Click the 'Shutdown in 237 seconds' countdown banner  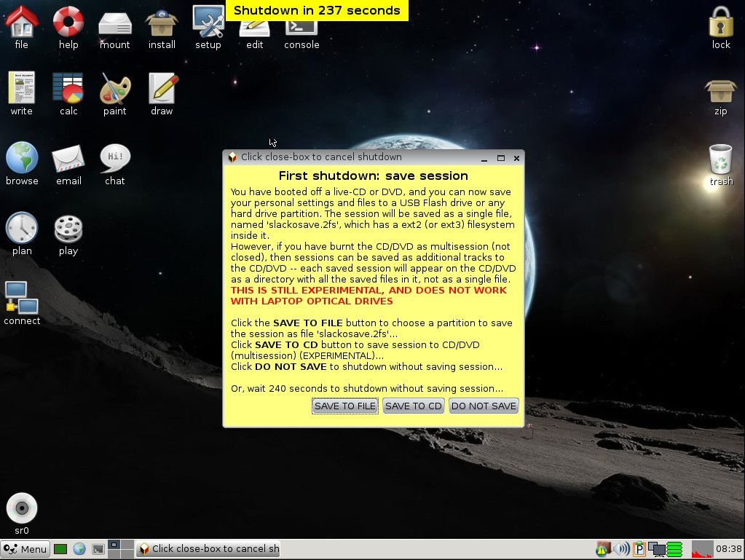317,10
